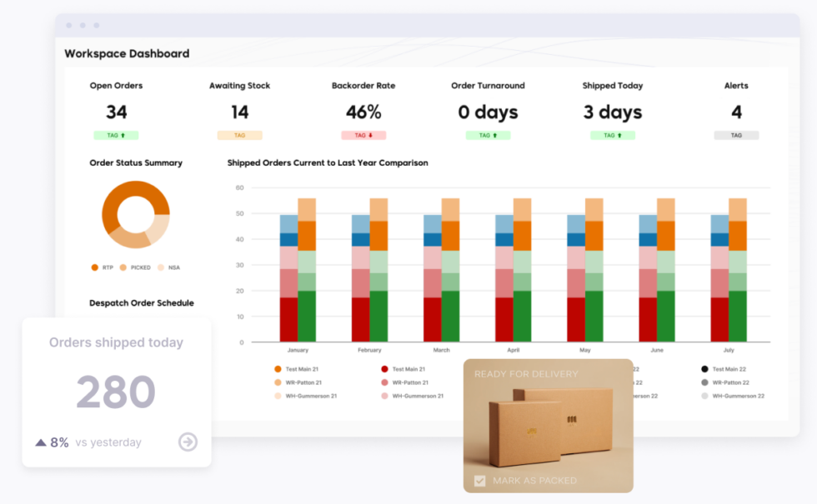The width and height of the screenshot is (817, 504).
Task: Click the NSA legend dot
Action: click(x=161, y=267)
